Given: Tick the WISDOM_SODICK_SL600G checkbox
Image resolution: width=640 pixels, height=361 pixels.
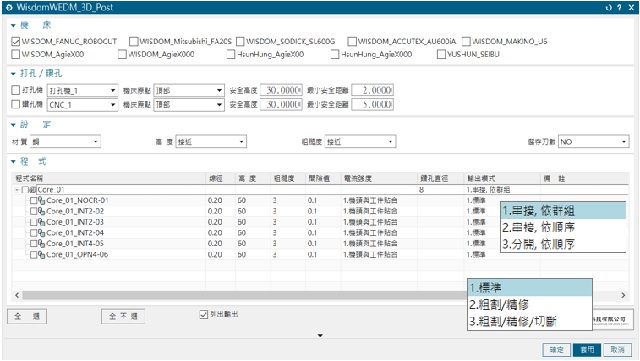Looking at the screenshot, I should (240, 41).
